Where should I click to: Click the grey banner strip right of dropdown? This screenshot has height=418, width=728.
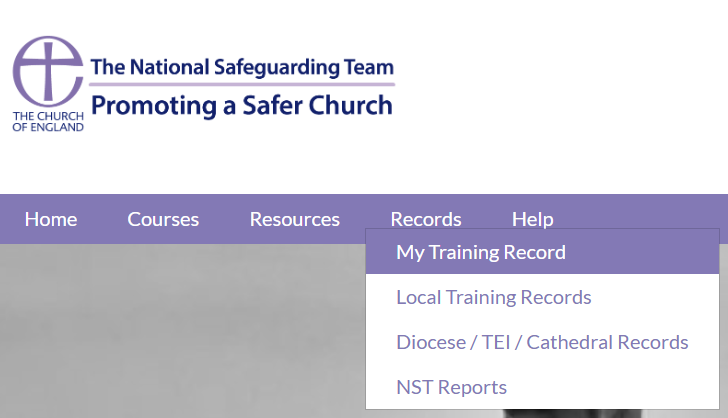pos(724,330)
